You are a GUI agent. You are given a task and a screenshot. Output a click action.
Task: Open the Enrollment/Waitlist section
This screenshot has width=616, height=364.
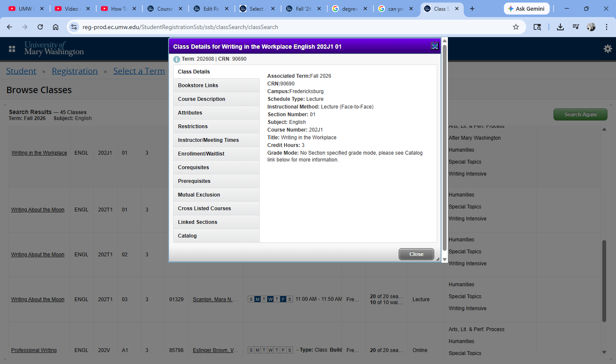(201, 154)
